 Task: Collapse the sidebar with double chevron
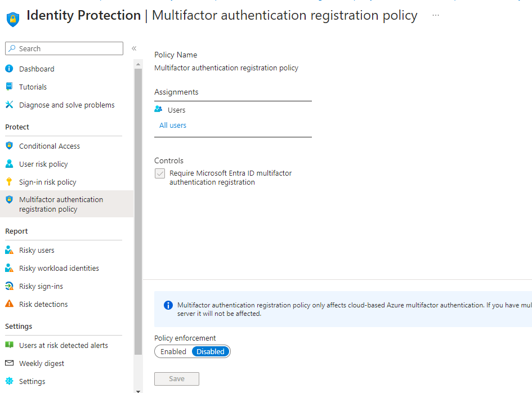tap(134, 48)
